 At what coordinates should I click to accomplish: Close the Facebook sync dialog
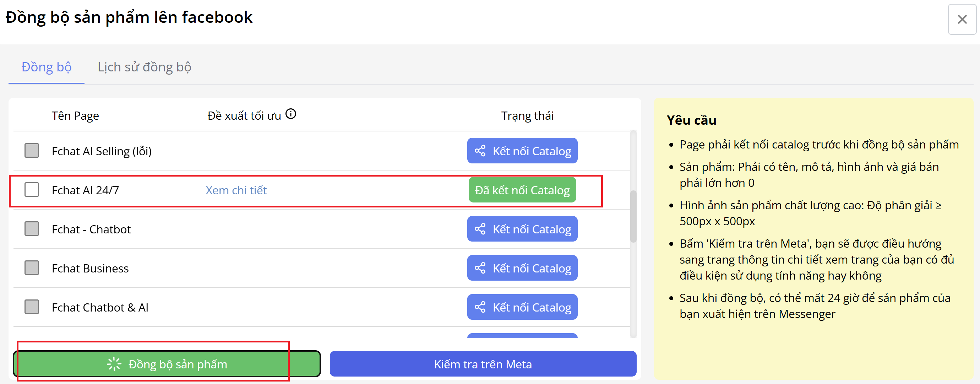(x=962, y=20)
